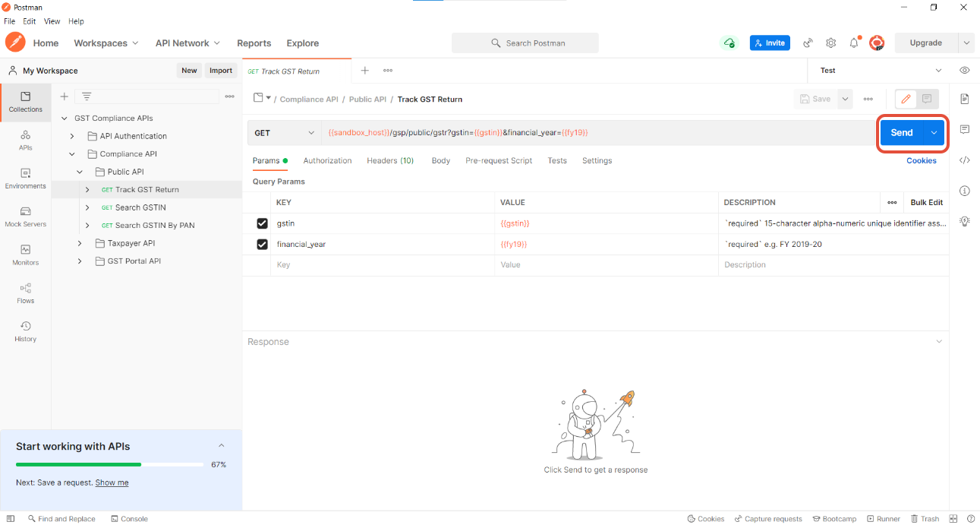Open the Send button dropdown arrow
Image resolution: width=980 pixels, height=525 pixels.
click(x=934, y=133)
